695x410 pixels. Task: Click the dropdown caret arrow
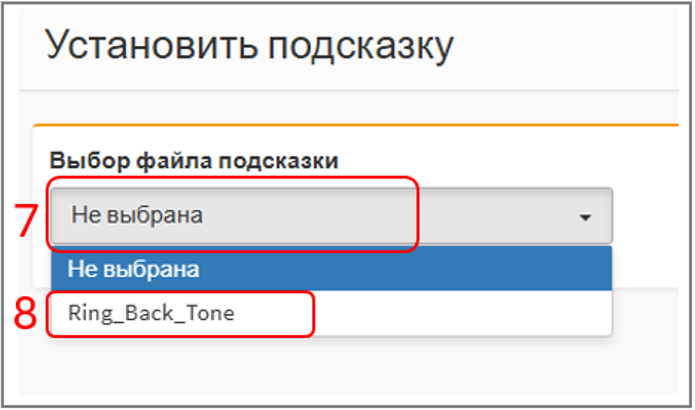[585, 216]
